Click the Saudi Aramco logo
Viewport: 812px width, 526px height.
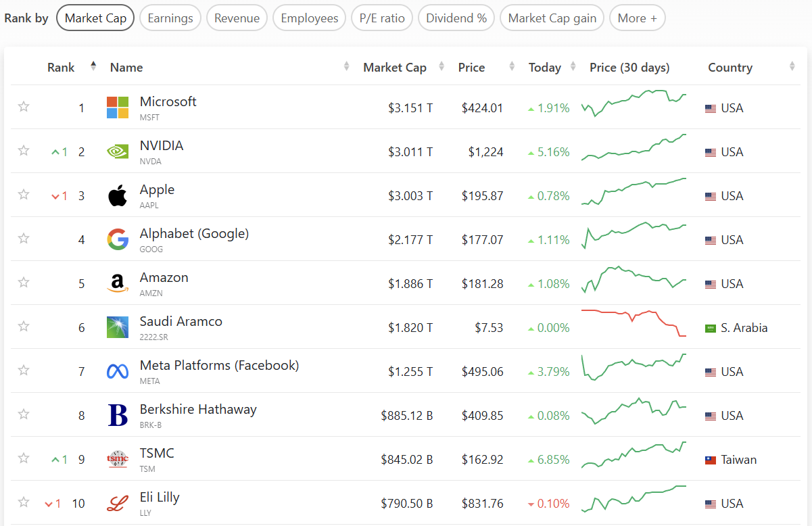pyautogui.click(x=118, y=327)
